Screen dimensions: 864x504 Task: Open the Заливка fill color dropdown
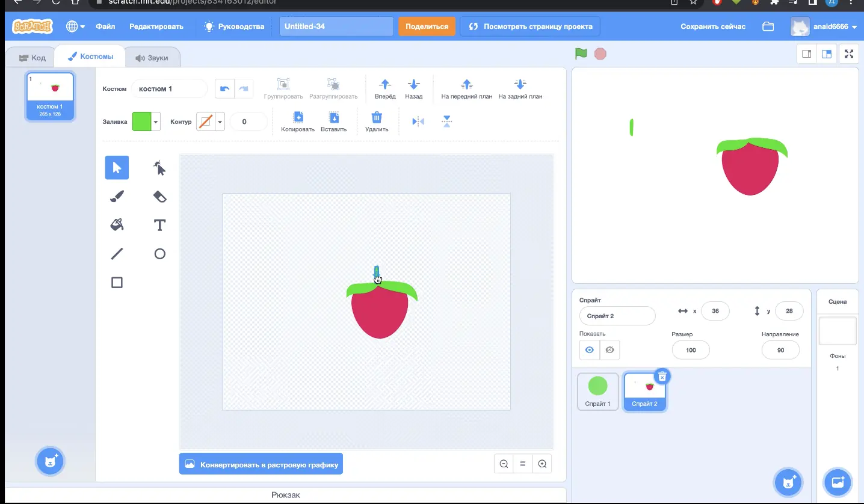(146, 121)
